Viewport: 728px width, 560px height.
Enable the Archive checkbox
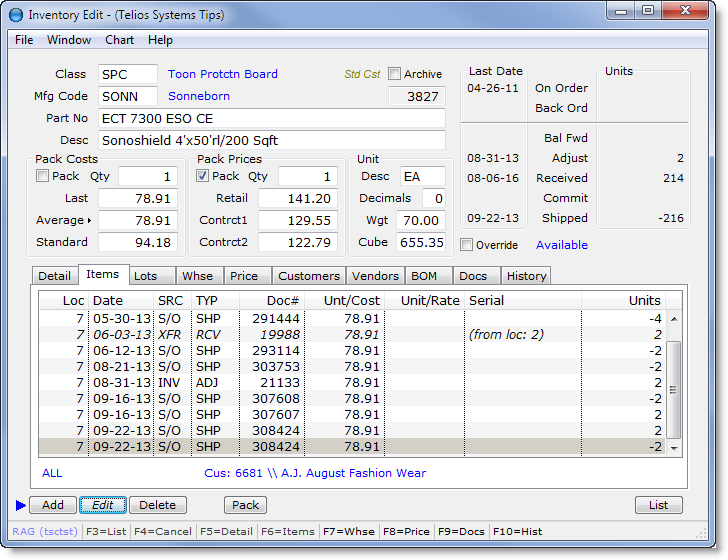pos(395,74)
